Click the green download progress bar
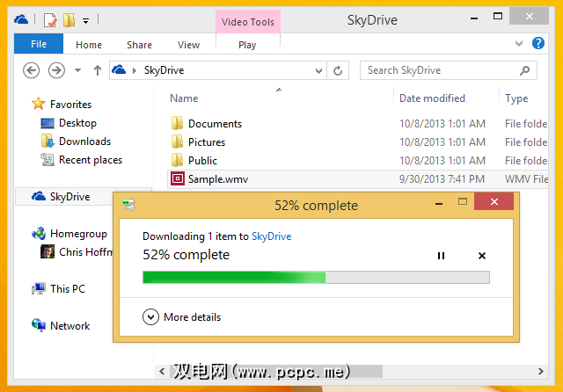The height and width of the screenshot is (392, 563). coord(316,278)
